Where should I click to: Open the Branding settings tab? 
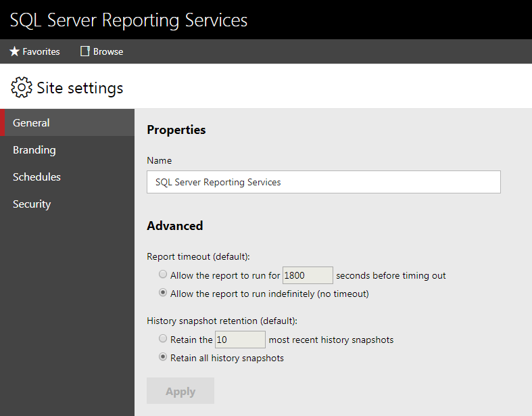click(67, 149)
